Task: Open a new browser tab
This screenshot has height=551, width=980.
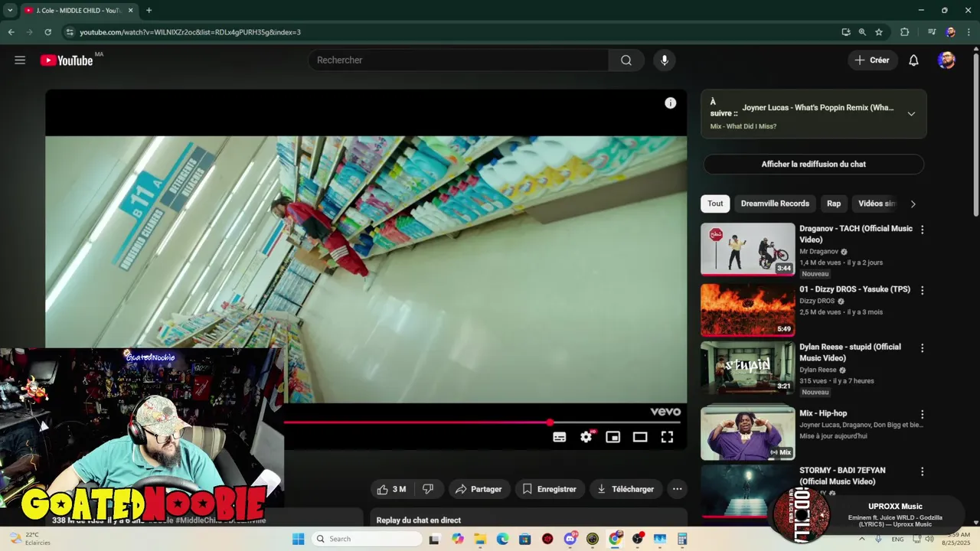Action: click(x=149, y=10)
